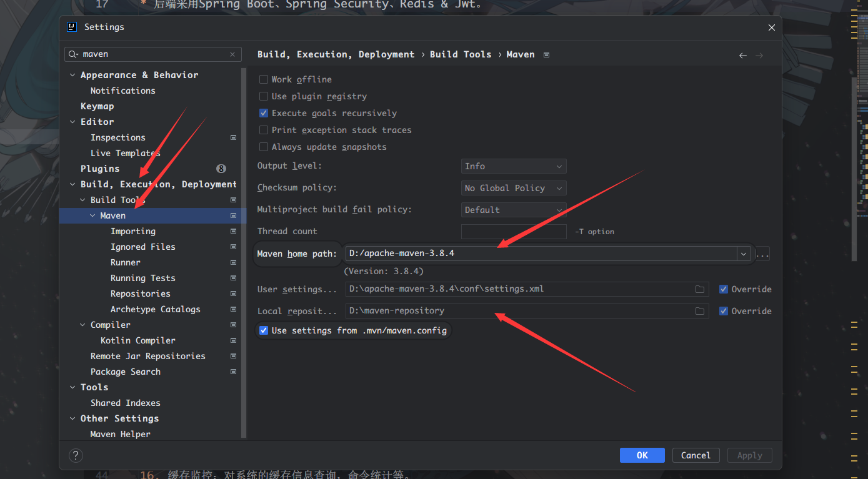Open the Plugins settings page
The image size is (868, 479).
[100, 169]
